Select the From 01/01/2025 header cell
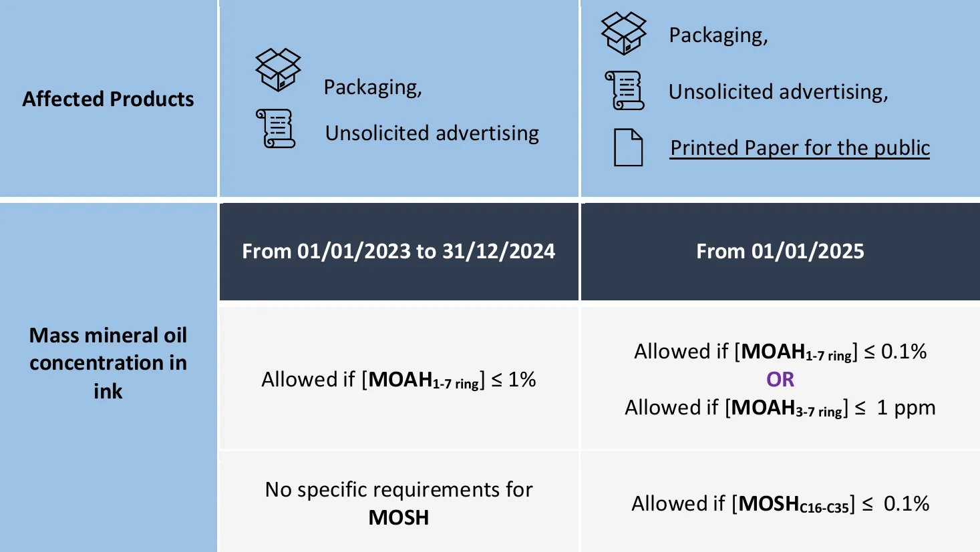This screenshot has width=980, height=552. tap(780, 251)
